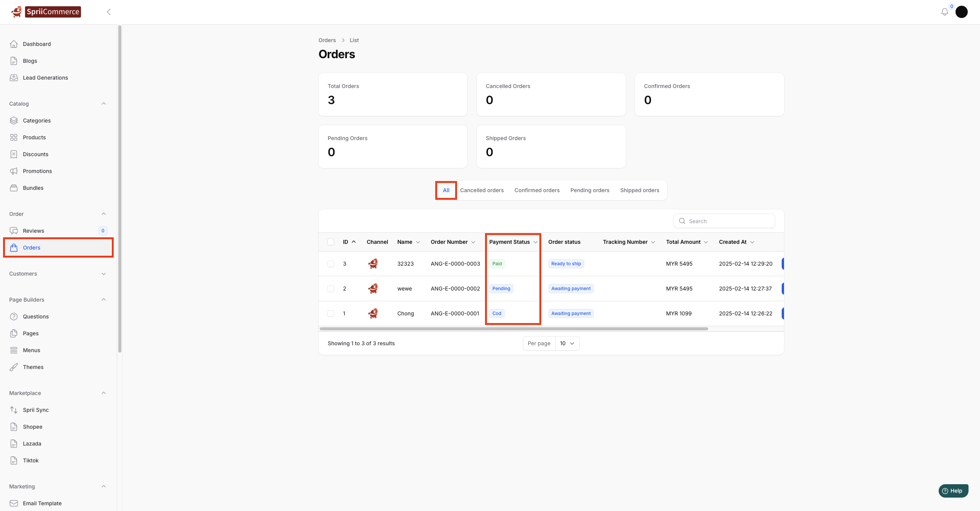Image resolution: width=980 pixels, height=511 pixels.
Task: Switch to Cancelled orders tab
Action: pos(482,190)
